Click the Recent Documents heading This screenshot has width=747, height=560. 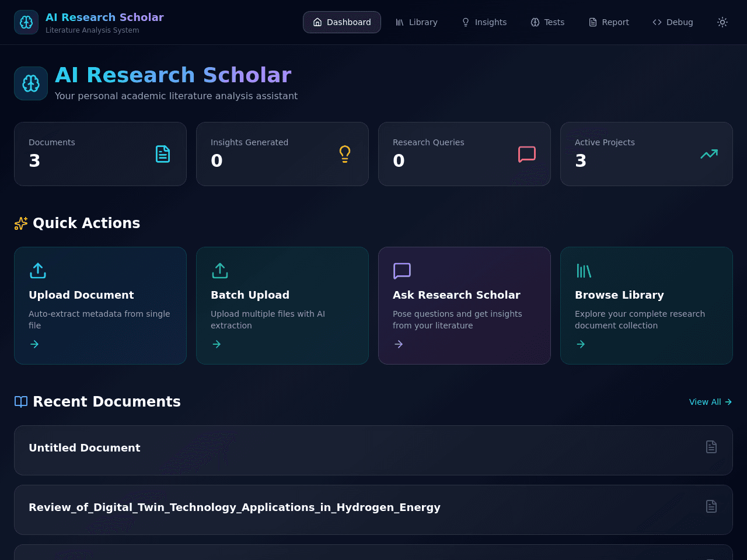pos(107,402)
